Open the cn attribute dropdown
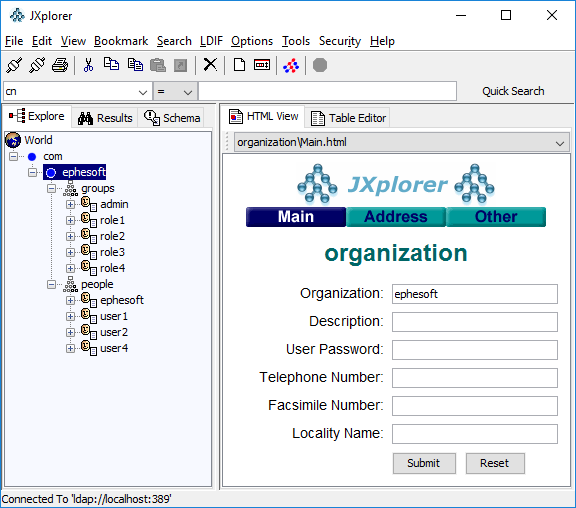The image size is (576, 508). [143, 92]
